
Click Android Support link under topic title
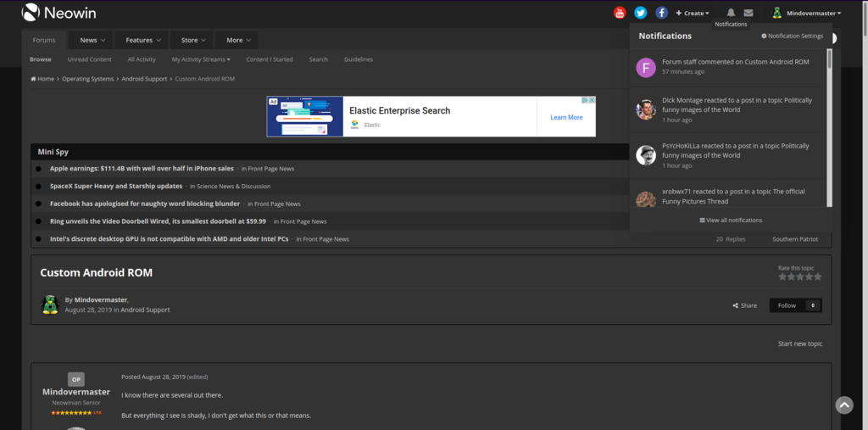pos(145,310)
